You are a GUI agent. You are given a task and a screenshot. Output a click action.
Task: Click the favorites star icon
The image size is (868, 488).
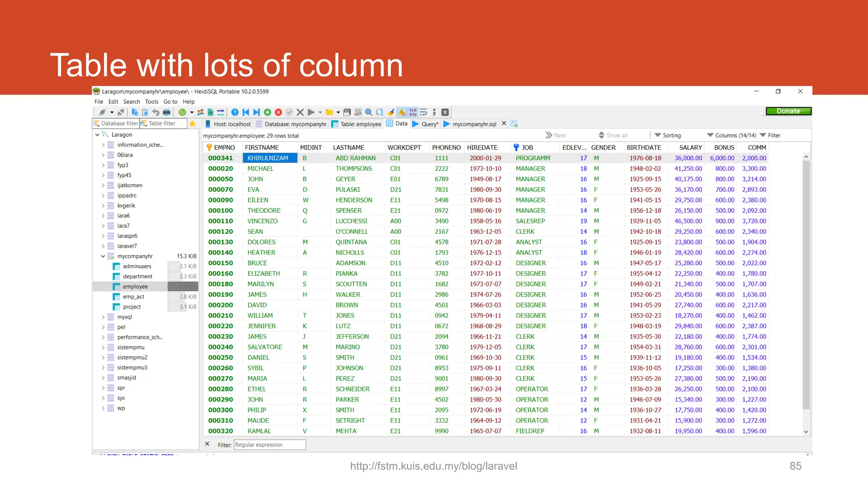tap(192, 124)
